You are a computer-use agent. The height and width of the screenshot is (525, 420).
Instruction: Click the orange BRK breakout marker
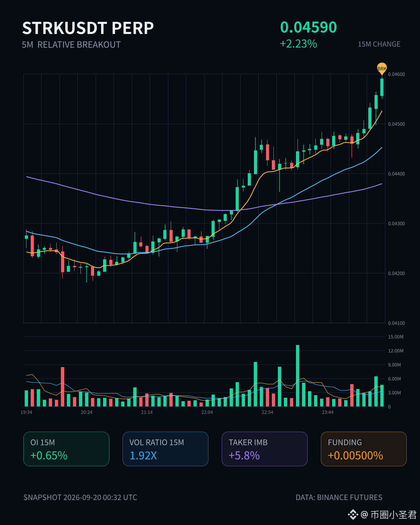click(382, 68)
